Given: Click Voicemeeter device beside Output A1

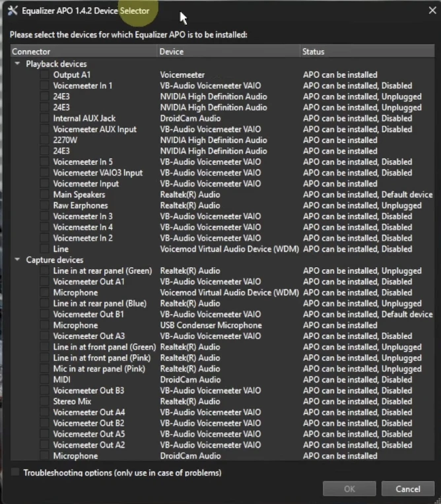Looking at the screenshot, I should pos(182,75).
